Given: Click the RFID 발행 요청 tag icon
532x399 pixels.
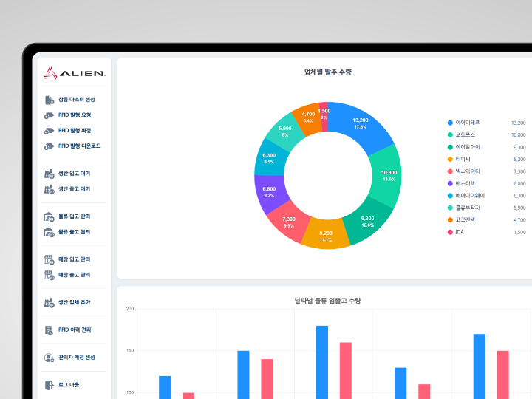Looking at the screenshot, I should 49,115.
